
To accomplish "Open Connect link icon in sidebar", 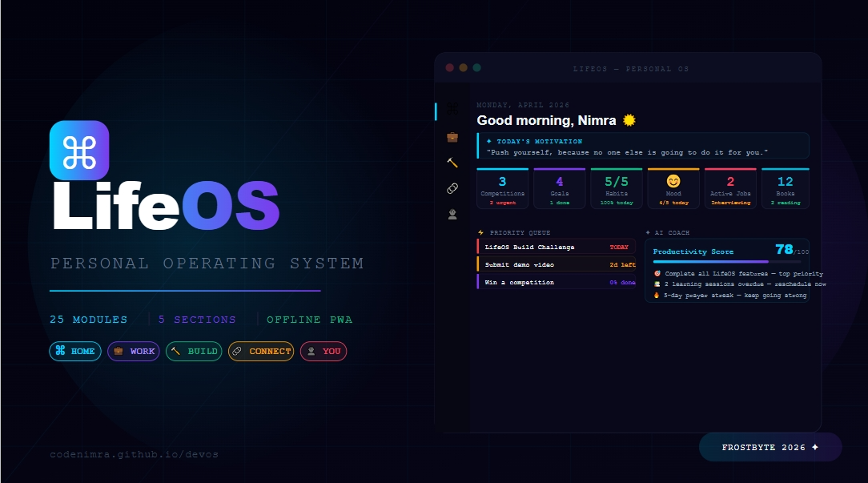I will (452, 188).
